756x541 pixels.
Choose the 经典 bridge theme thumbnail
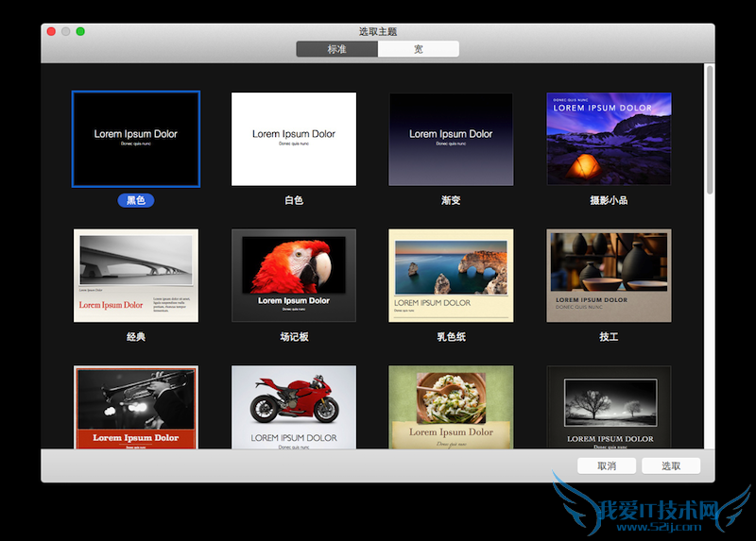136,276
